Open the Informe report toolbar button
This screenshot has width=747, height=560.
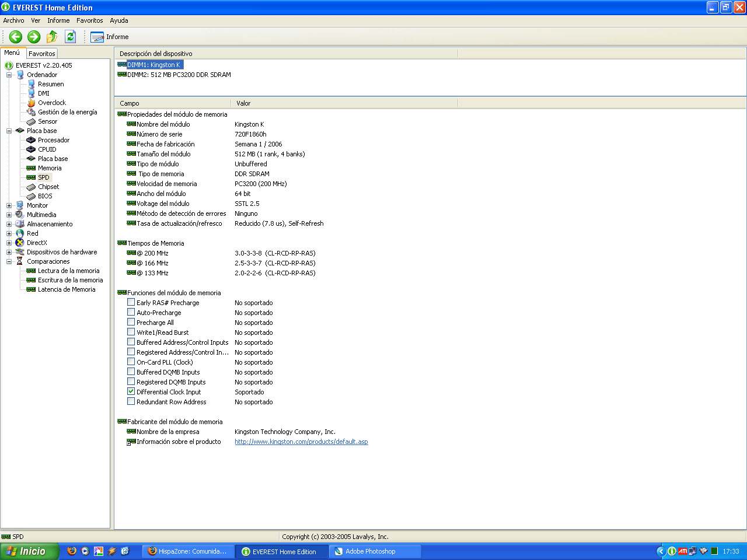(110, 37)
